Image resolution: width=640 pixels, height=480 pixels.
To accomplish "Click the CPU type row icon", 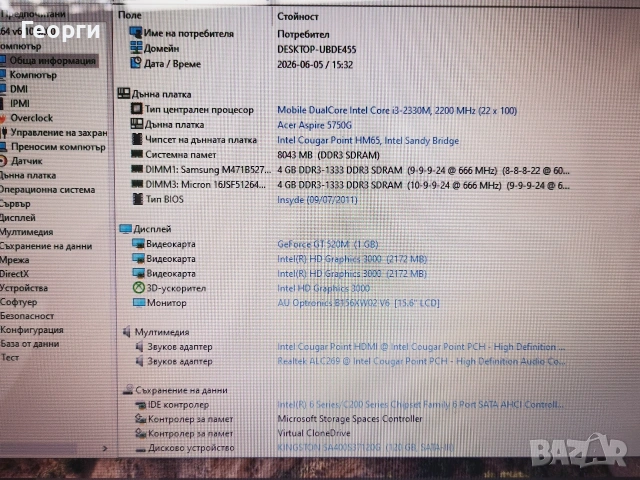I will click(136, 109).
